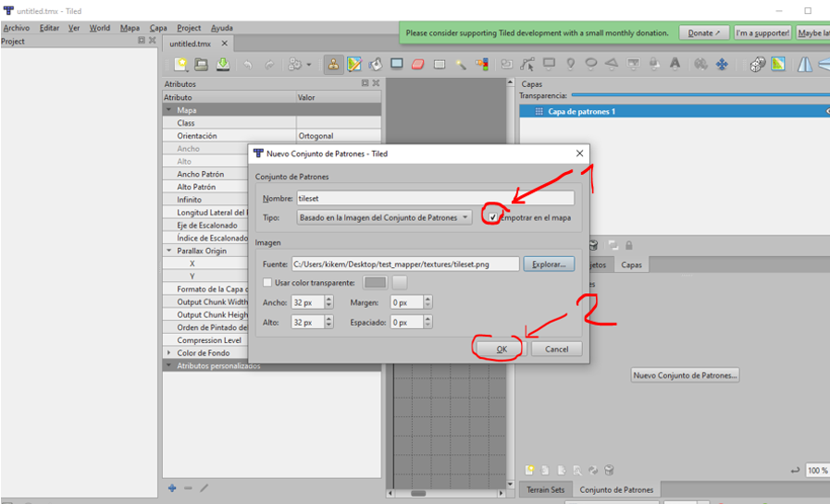Click the Save file toolbar icon
Image resolution: width=830 pixels, height=504 pixels.
tap(223, 64)
